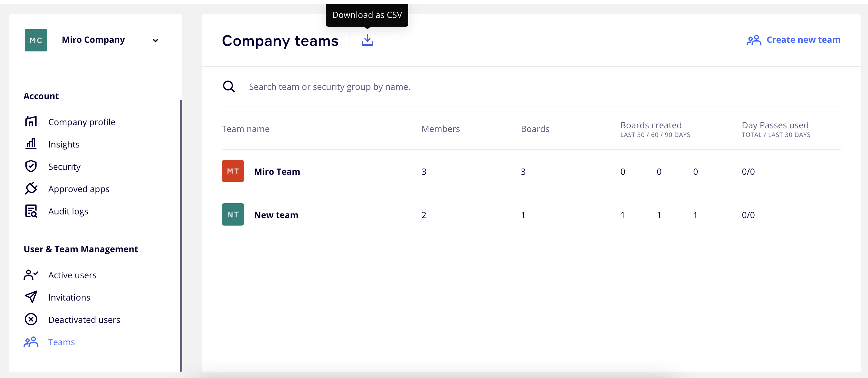Open Insights from the sidebar
The image size is (868, 378).
coord(64,144)
